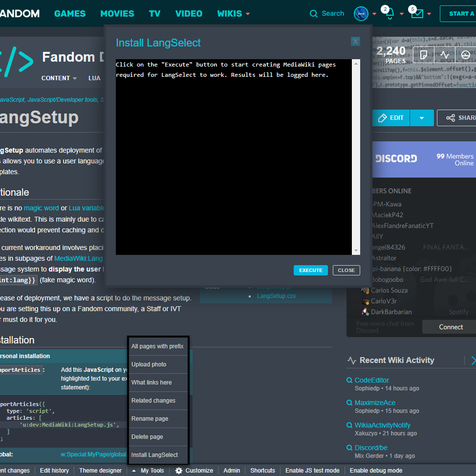Open the user avatar menu
The height and width of the screenshot is (476, 476).
coord(361,14)
